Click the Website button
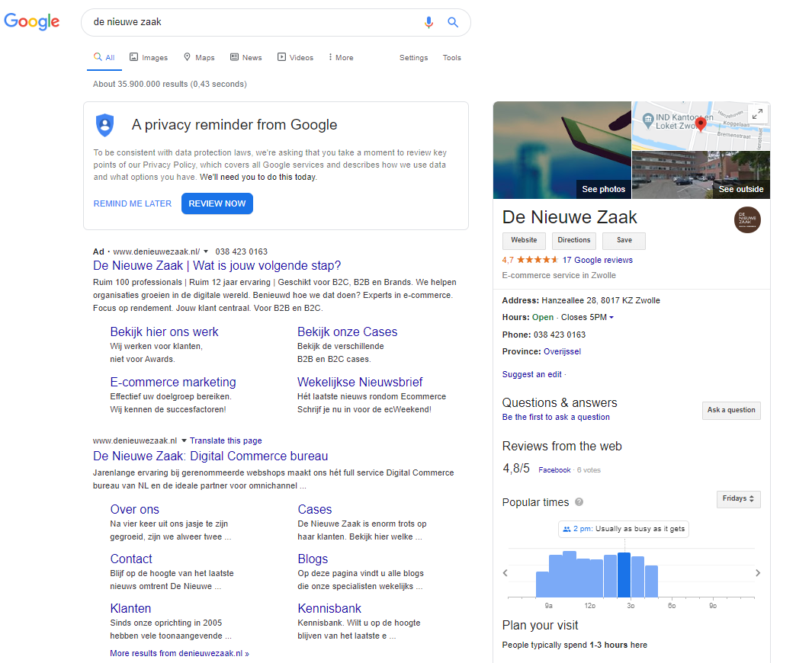This screenshot has height=663, width=812. tap(524, 240)
